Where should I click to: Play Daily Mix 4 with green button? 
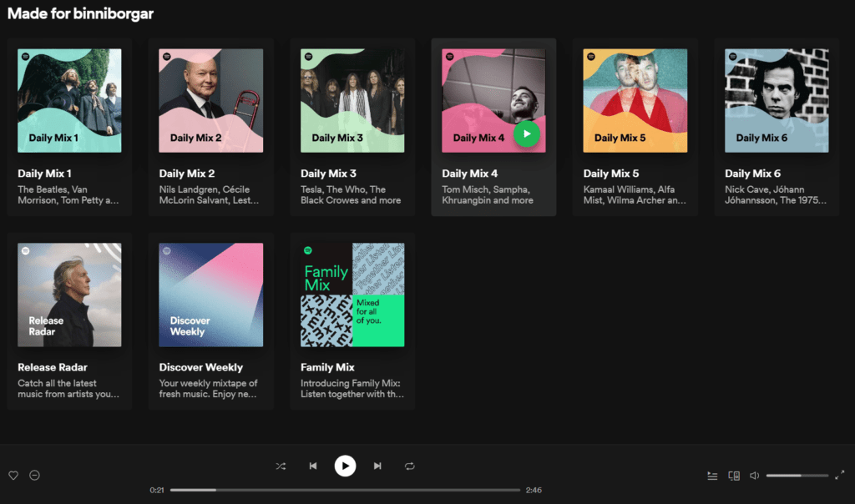(527, 134)
